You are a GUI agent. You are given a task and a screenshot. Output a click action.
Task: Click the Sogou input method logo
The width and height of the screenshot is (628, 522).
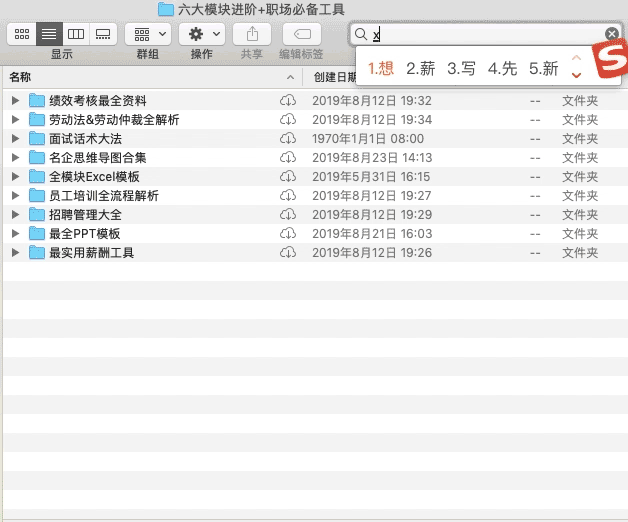[611, 59]
